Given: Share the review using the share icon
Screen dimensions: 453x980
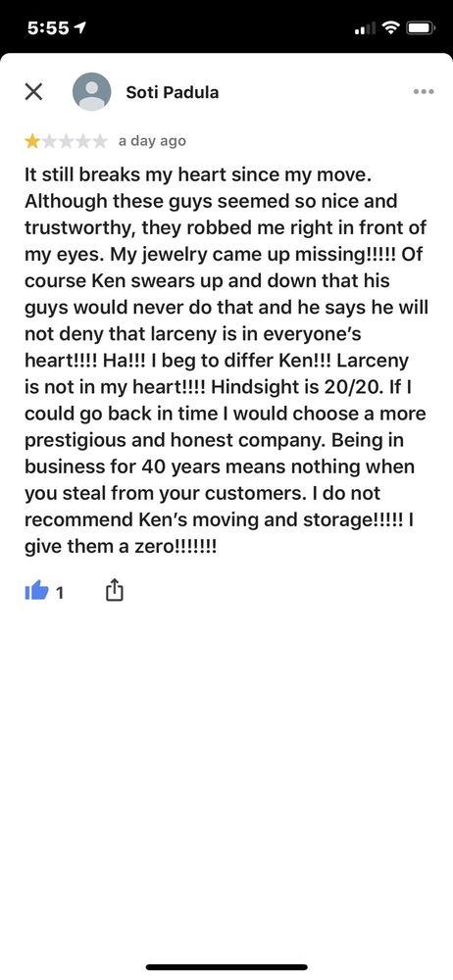Looking at the screenshot, I should [x=114, y=589].
